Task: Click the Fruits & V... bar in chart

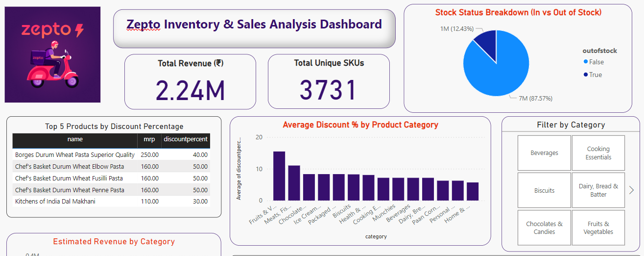Action: click(279, 176)
